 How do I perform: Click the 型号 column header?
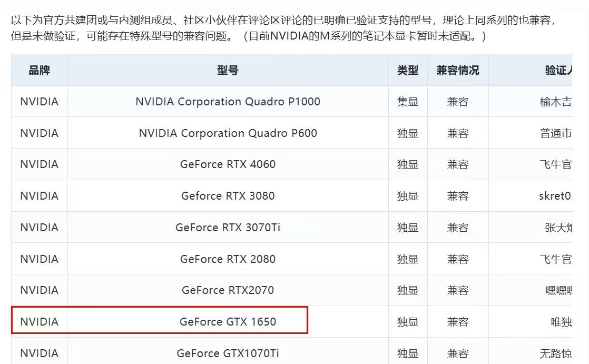[228, 70]
